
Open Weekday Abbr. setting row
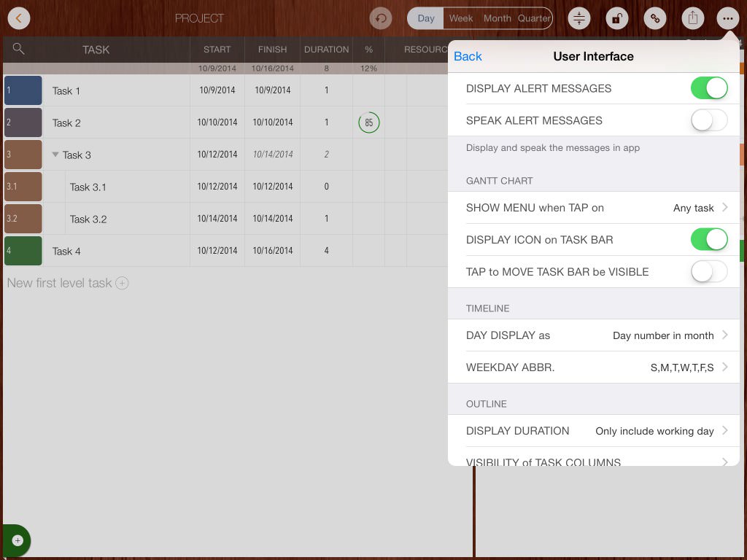(595, 367)
